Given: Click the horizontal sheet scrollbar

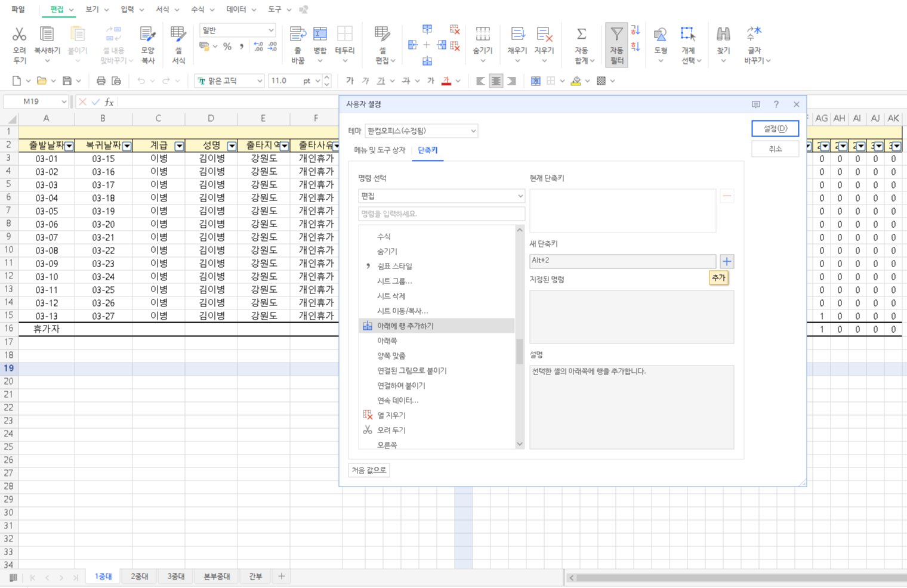Looking at the screenshot, I should point(740,577).
